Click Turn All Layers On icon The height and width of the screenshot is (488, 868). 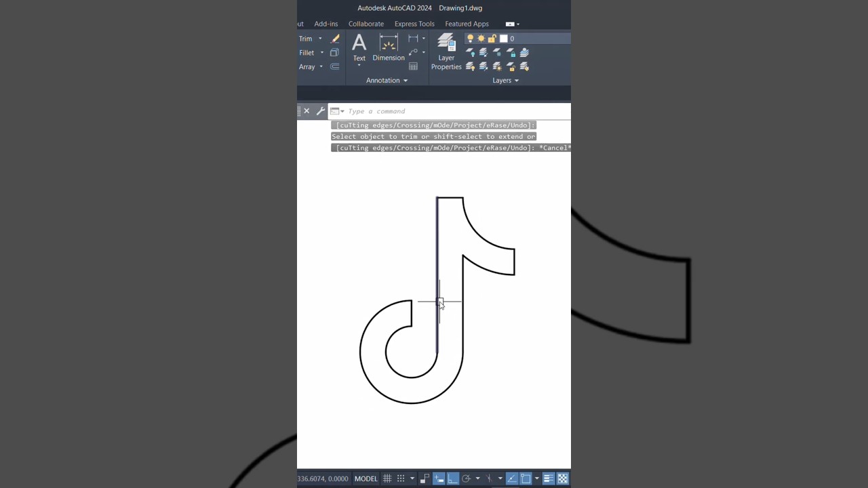pyautogui.click(x=470, y=66)
